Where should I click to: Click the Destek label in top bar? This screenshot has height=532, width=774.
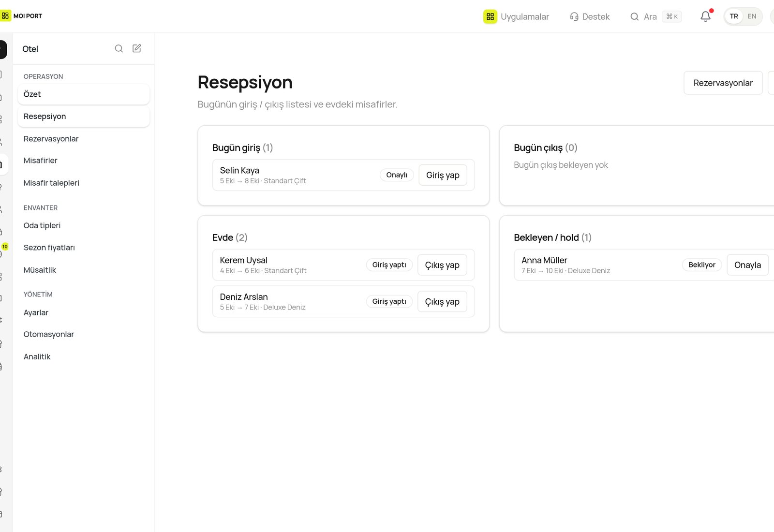[x=596, y=16]
